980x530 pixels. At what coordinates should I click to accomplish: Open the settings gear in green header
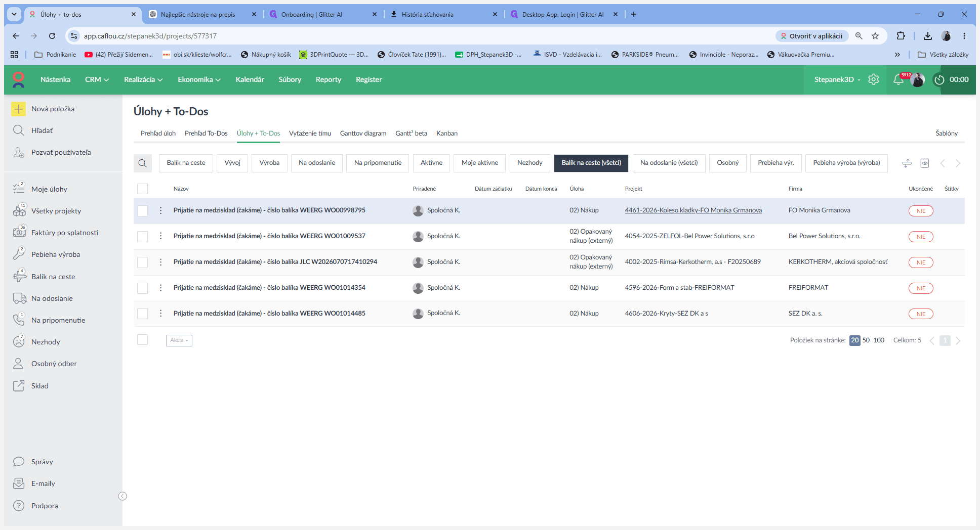(874, 79)
